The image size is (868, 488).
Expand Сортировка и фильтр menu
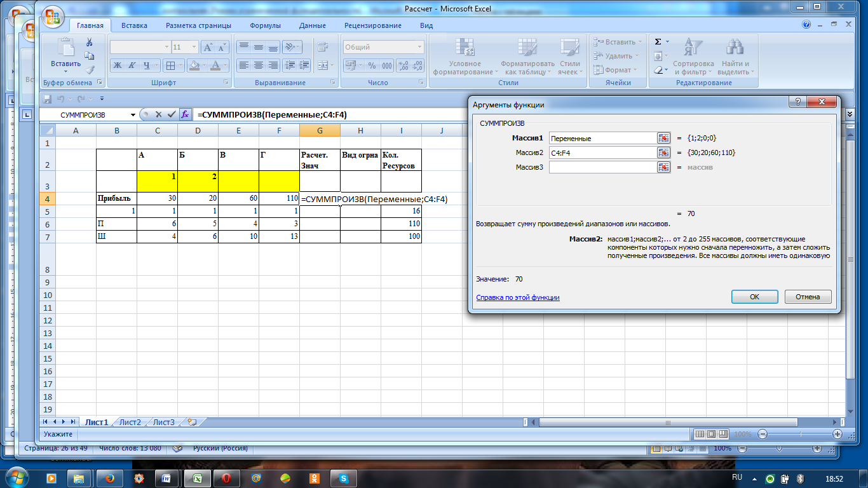[693, 57]
